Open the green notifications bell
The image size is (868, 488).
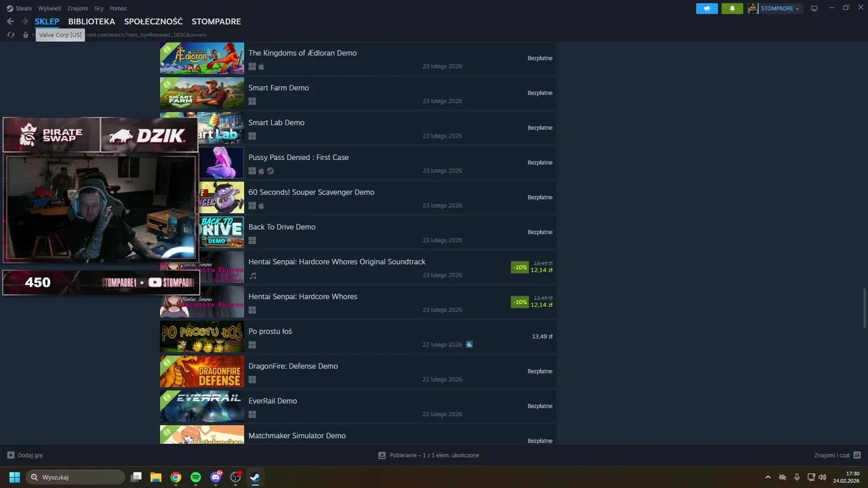click(x=732, y=8)
